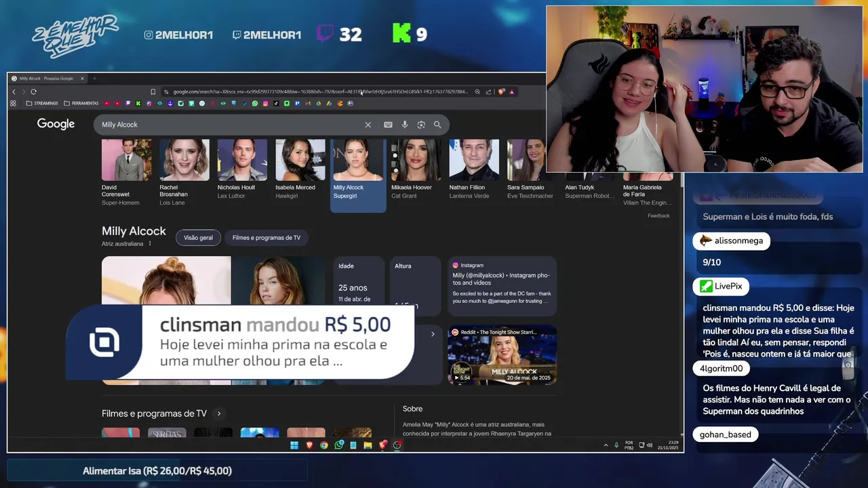Select the Visão geral tab
The image size is (868, 488).
click(x=198, y=238)
